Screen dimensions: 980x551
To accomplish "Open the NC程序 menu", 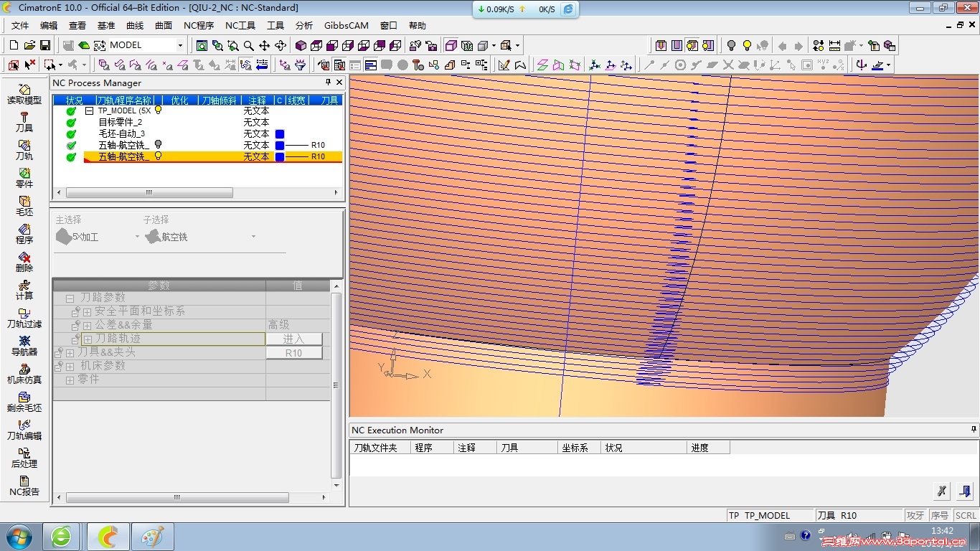I will [x=199, y=25].
